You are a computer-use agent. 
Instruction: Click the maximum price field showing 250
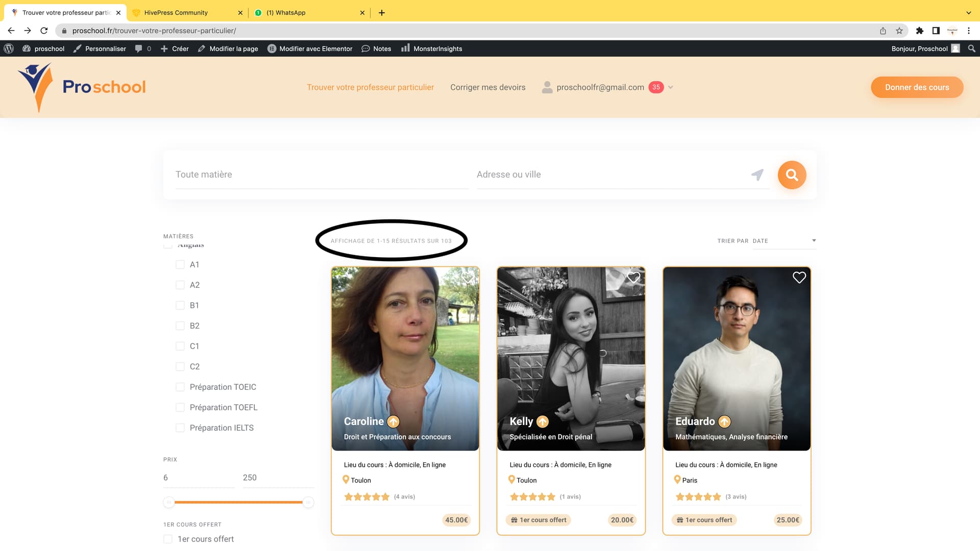coord(278,478)
